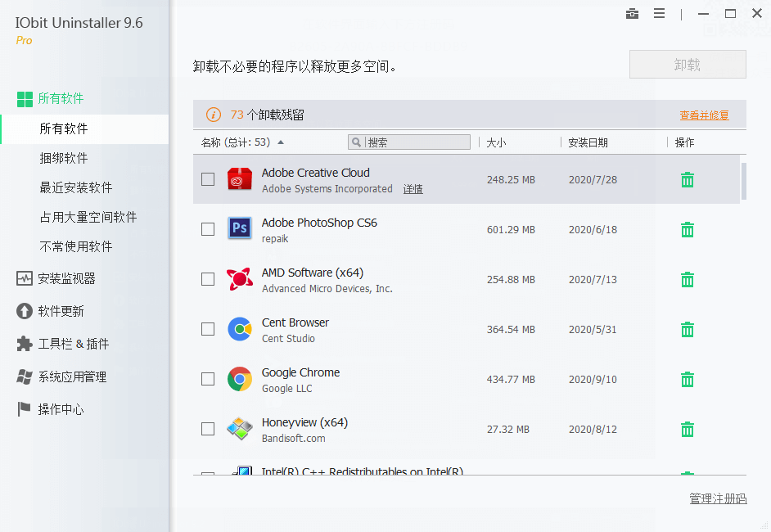This screenshot has width=771, height=532.
Task: Click the AMD Software install date 2020/7/13
Action: pos(593,280)
